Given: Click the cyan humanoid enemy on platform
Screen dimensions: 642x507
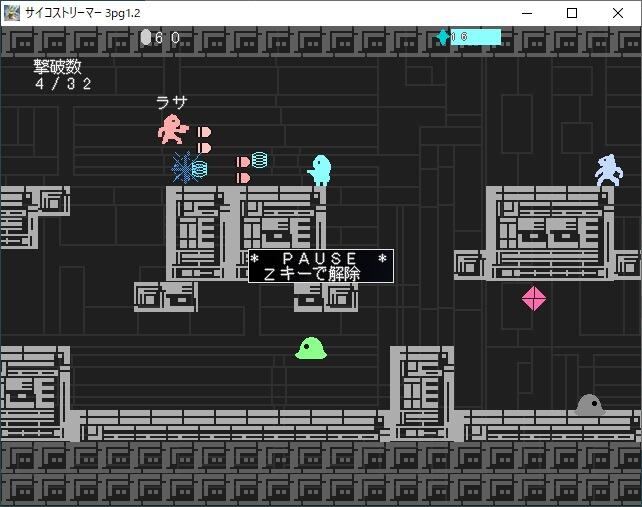Looking at the screenshot, I should [320, 170].
